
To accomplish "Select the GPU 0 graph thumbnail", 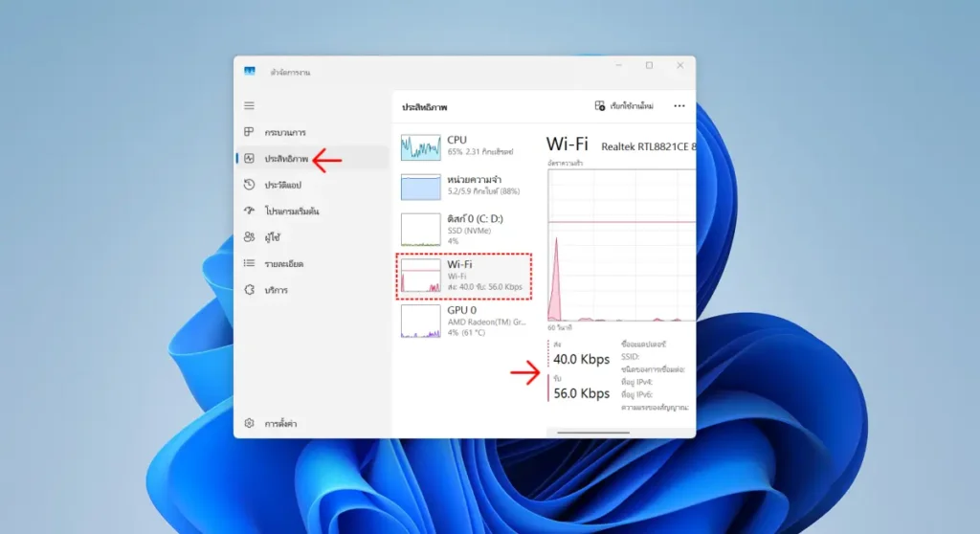I will tap(421, 322).
